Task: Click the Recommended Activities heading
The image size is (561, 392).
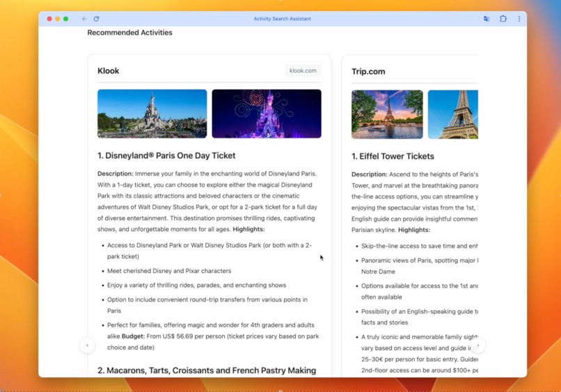Action: pos(130,33)
